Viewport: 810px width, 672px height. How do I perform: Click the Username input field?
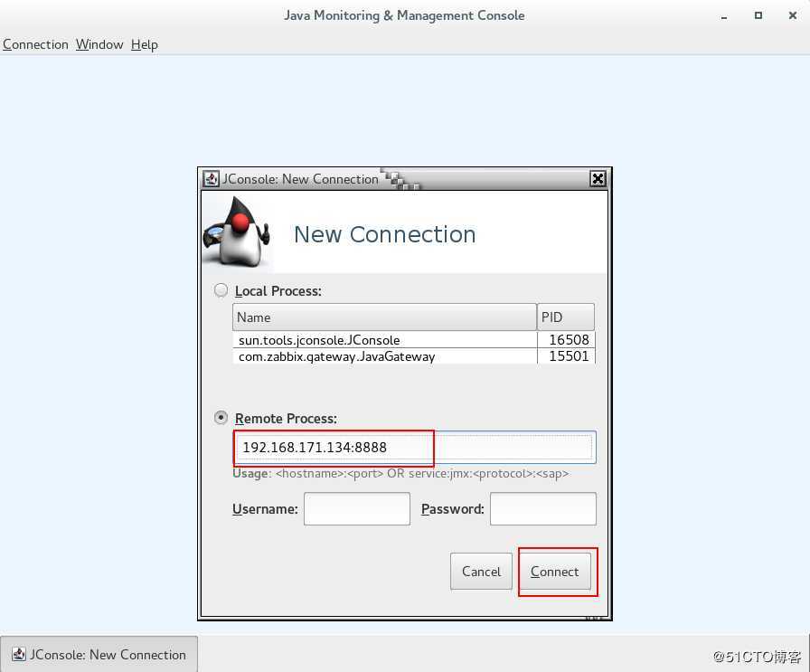pyautogui.click(x=357, y=508)
